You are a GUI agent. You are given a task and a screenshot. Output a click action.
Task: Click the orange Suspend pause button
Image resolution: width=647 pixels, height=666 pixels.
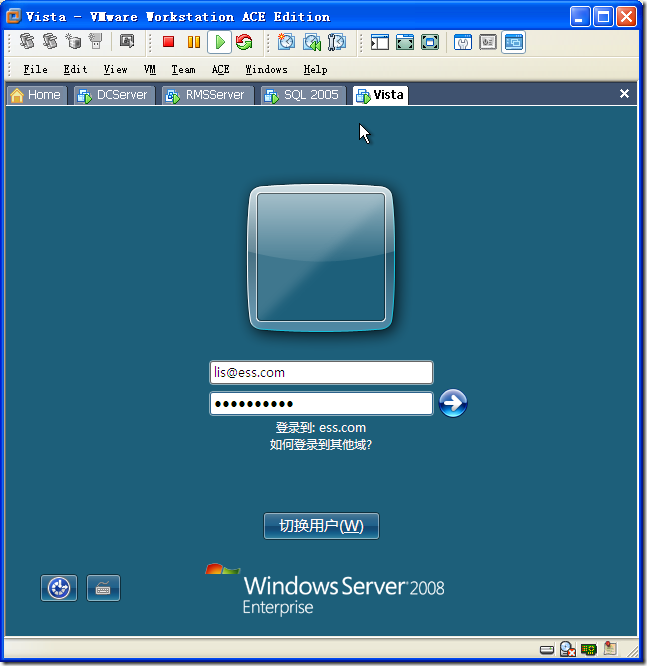pos(194,42)
